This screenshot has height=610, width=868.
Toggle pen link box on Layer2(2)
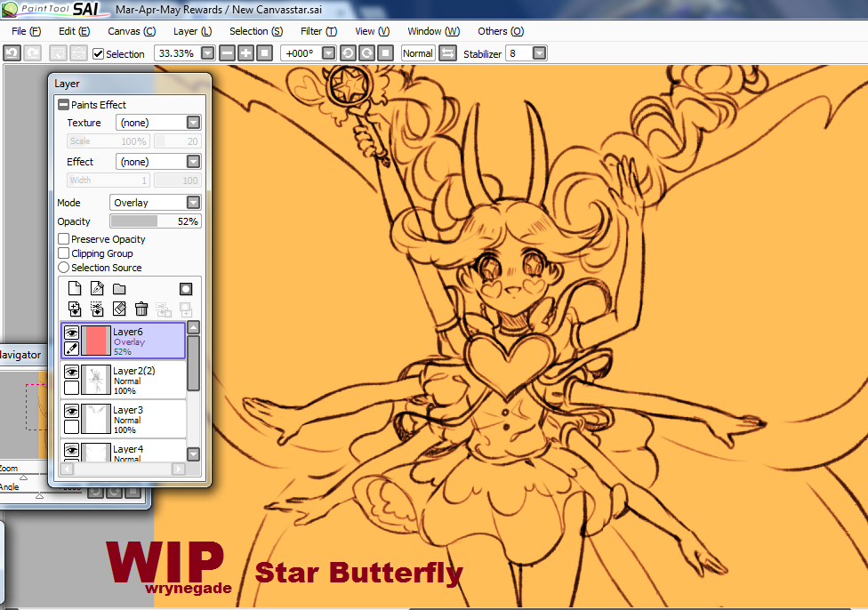point(71,387)
